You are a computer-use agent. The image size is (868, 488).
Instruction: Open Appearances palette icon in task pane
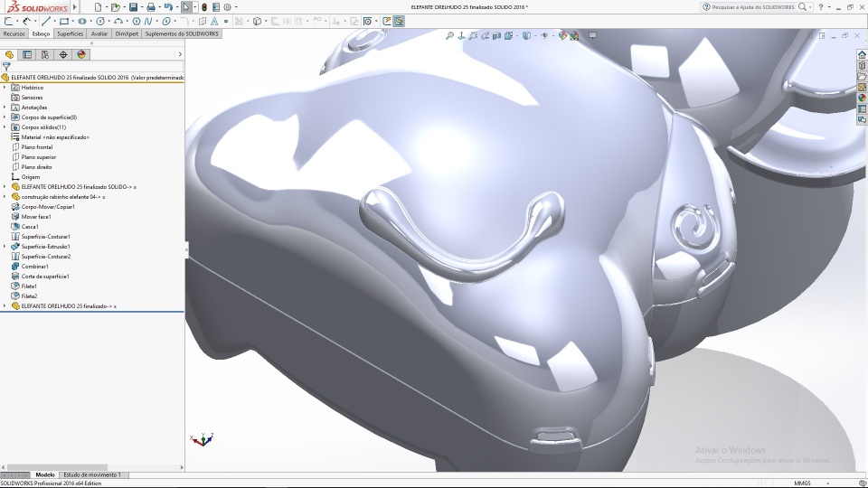(x=862, y=98)
